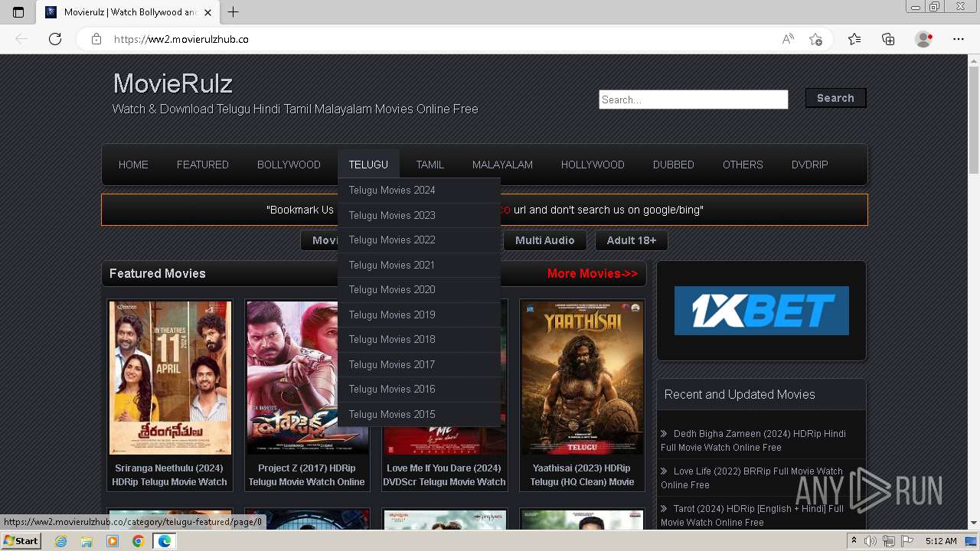This screenshot has height=551, width=980.
Task: Open Love Life (2022) BRRip recent link
Action: point(752,478)
